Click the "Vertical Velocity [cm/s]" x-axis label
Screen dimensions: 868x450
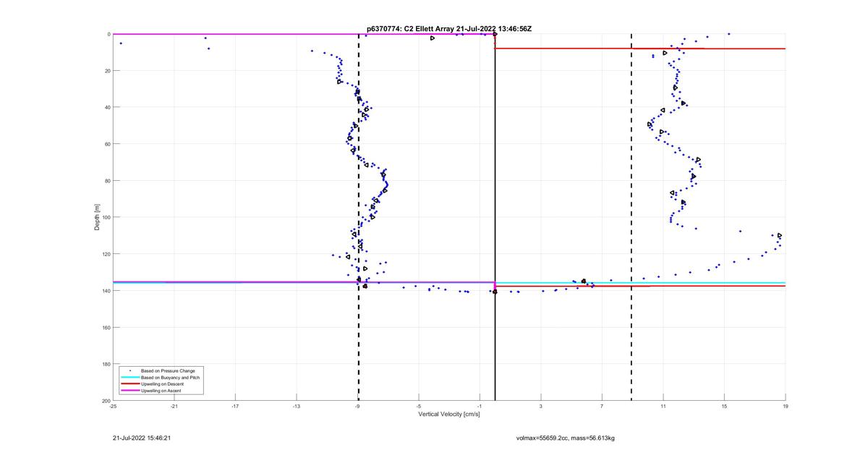[449, 415]
